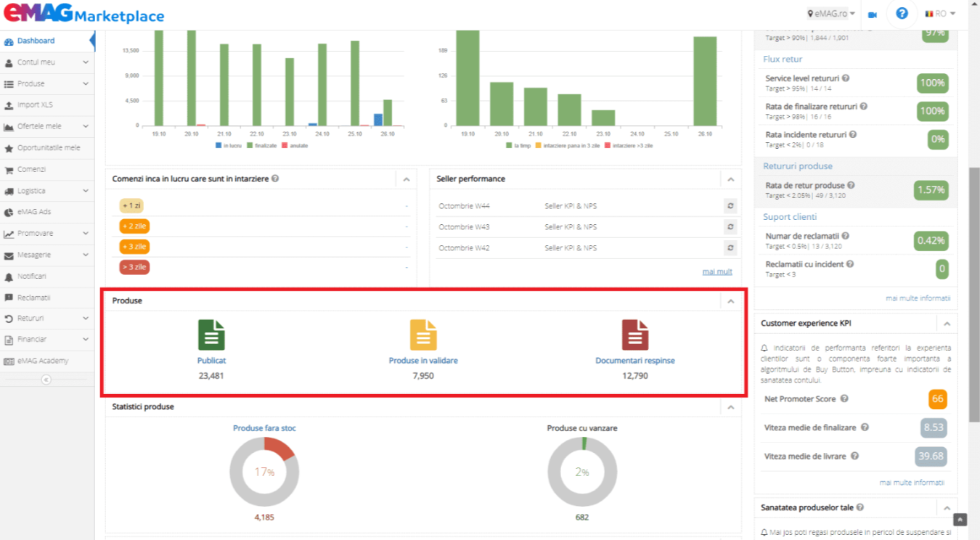
Task: Open the Produse fara stoc link
Action: tap(264, 428)
